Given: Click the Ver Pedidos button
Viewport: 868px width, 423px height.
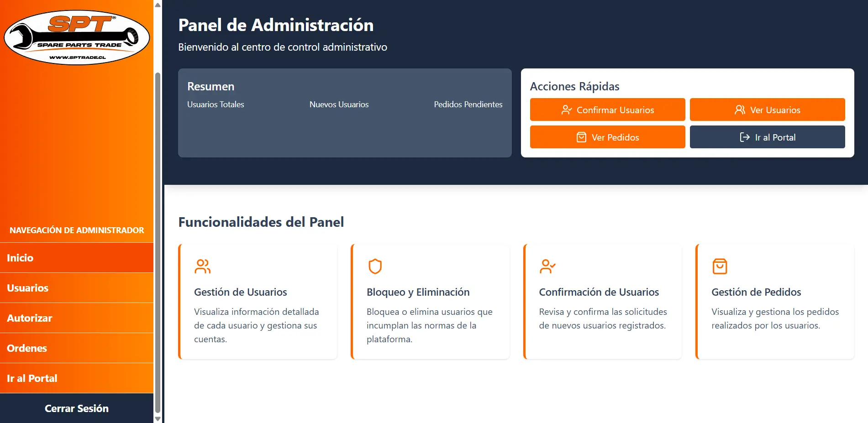Looking at the screenshot, I should click(607, 137).
